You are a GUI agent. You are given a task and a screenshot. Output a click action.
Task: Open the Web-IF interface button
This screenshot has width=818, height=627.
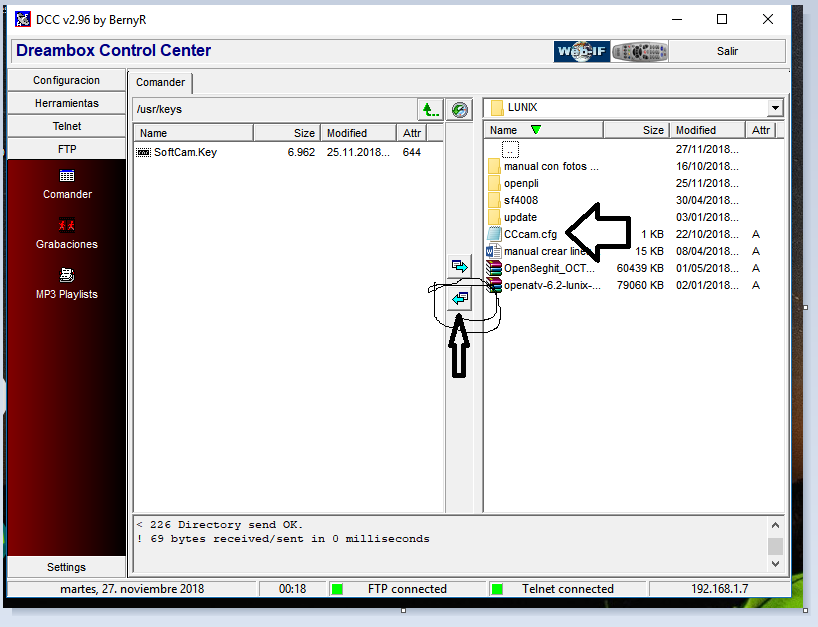click(x=582, y=51)
